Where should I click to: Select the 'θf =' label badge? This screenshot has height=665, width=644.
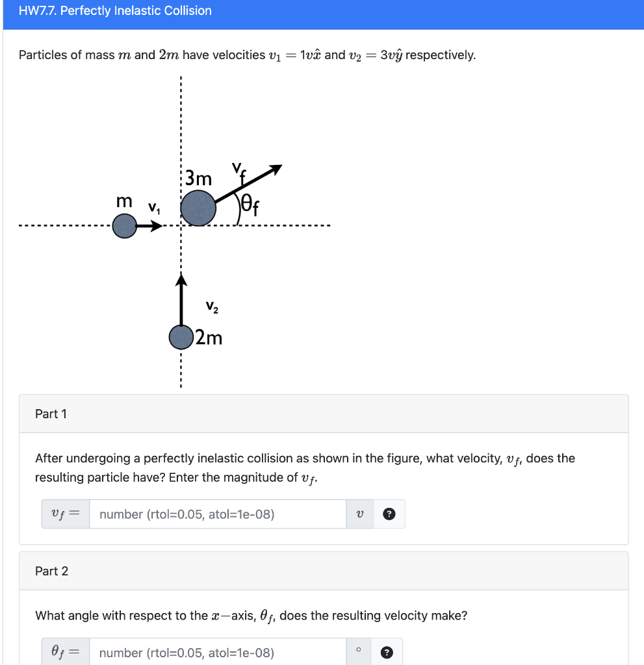65,652
